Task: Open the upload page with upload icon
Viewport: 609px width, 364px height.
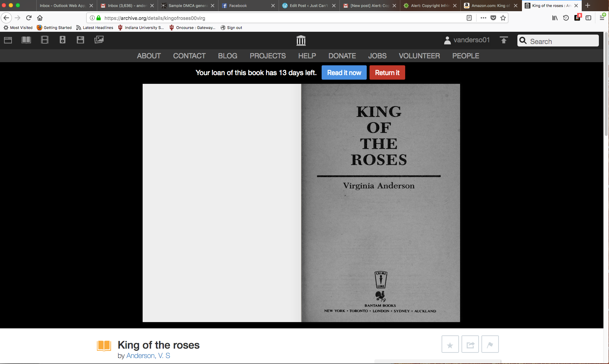Action: (x=503, y=40)
